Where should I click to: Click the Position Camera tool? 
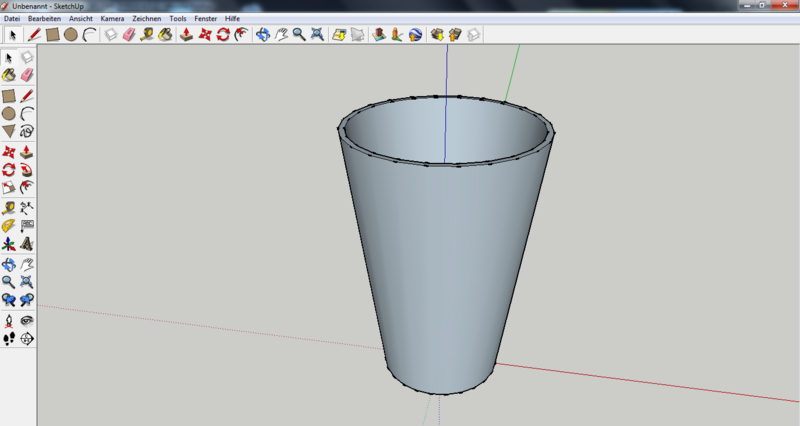coord(8,320)
